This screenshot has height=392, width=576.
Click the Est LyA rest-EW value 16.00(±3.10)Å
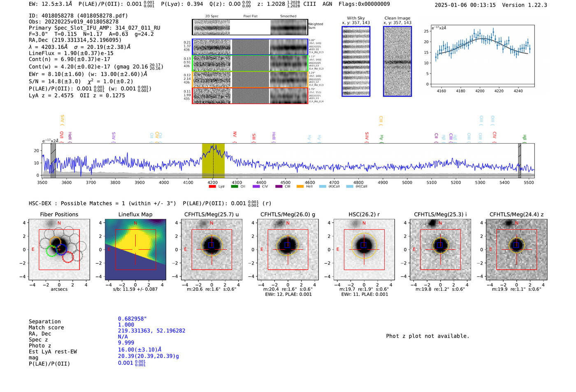[140, 350]
